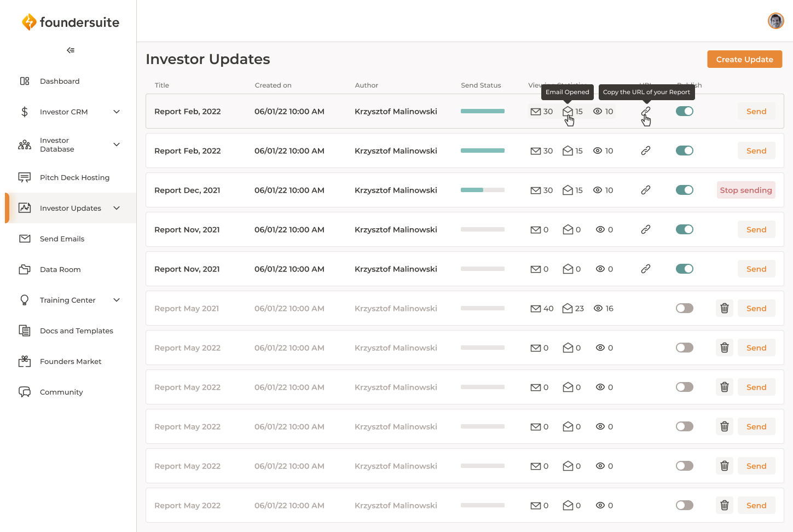Click Stop sending on Report Dec, 2021

[745, 190]
